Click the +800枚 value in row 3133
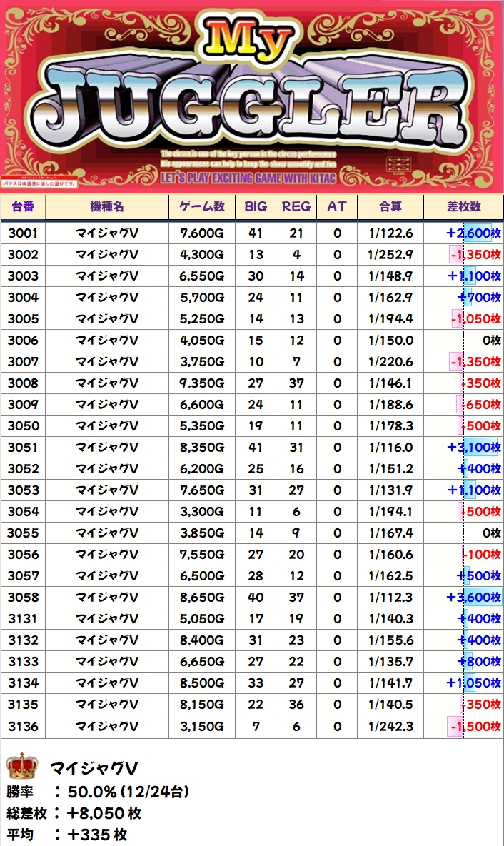This screenshot has height=846, width=504. point(479,662)
